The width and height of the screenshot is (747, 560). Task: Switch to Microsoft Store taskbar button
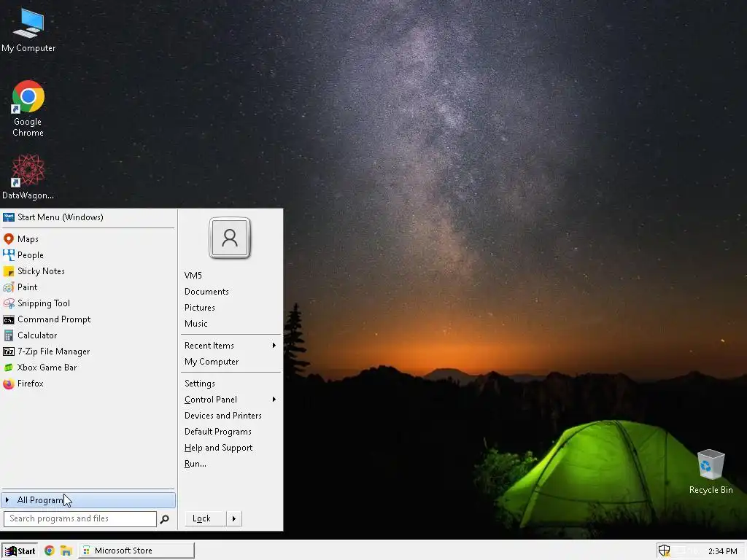point(136,551)
